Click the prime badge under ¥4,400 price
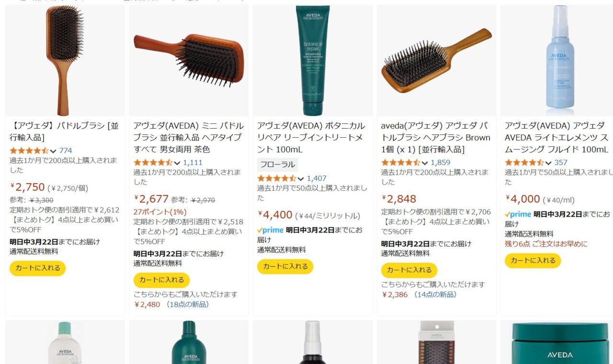This screenshot has width=613, height=364. click(x=270, y=230)
